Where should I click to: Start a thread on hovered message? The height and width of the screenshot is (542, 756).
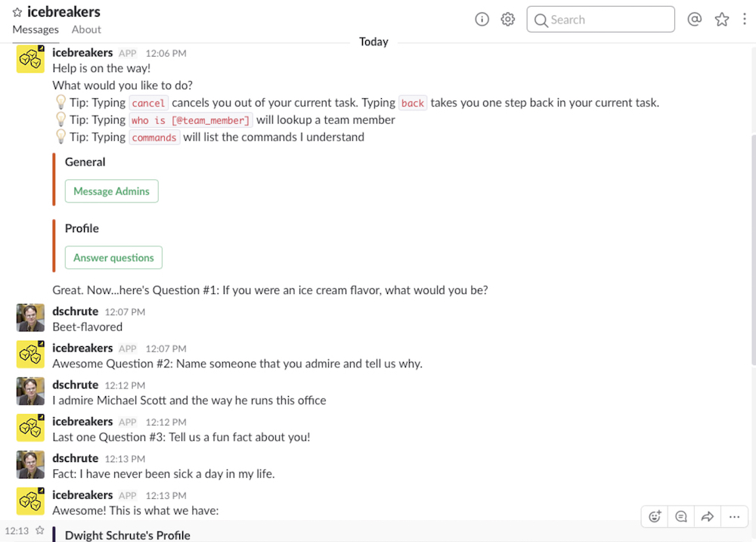[681, 517]
